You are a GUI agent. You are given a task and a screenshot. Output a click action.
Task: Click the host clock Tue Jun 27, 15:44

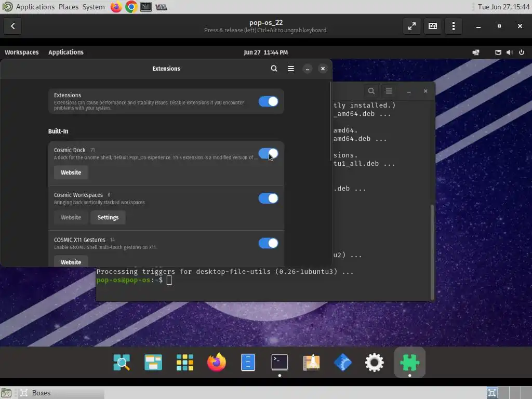pyautogui.click(x=503, y=7)
